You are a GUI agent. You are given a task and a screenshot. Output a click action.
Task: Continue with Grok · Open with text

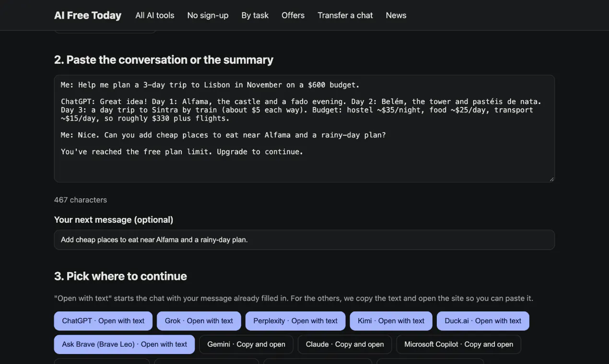(199, 321)
